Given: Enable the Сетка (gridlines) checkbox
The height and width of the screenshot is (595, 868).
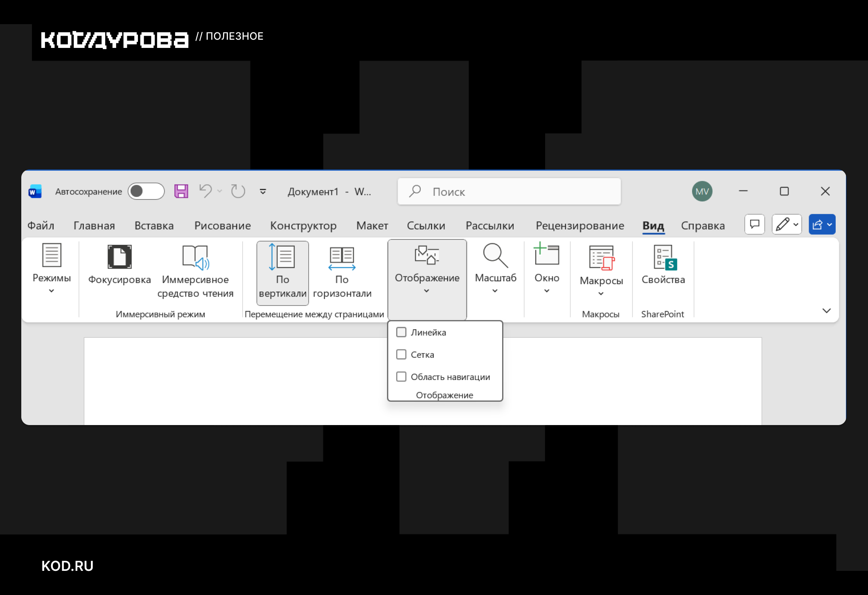Looking at the screenshot, I should pos(401,354).
